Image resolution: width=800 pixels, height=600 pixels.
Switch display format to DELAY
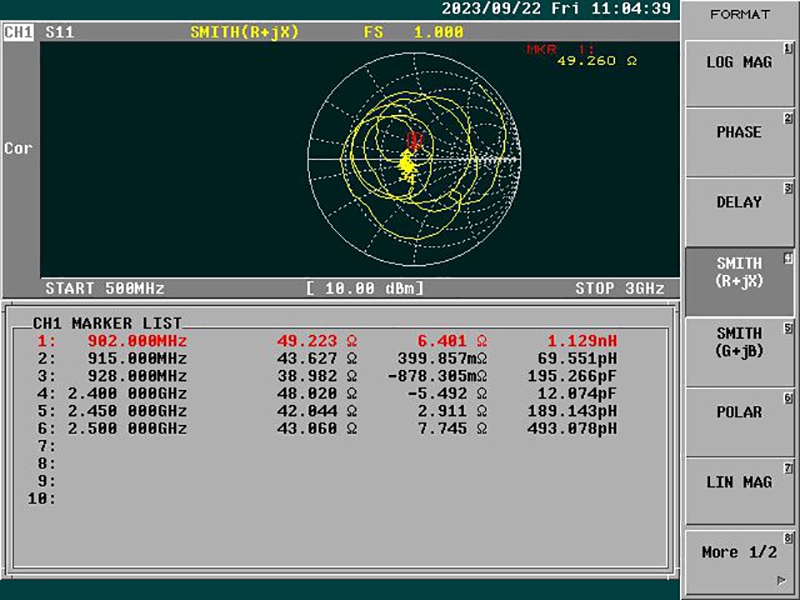click(739, 213)
